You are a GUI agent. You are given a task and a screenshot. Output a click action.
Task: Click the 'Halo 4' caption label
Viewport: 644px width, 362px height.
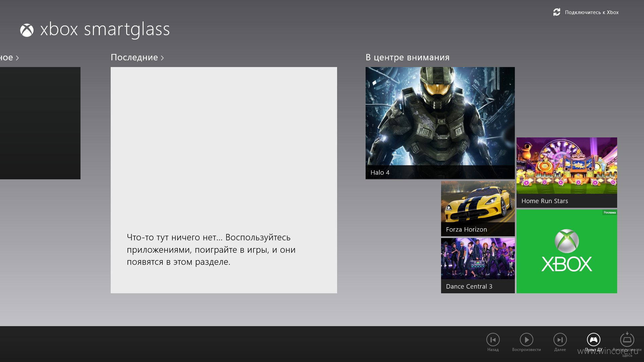[380, 173]
